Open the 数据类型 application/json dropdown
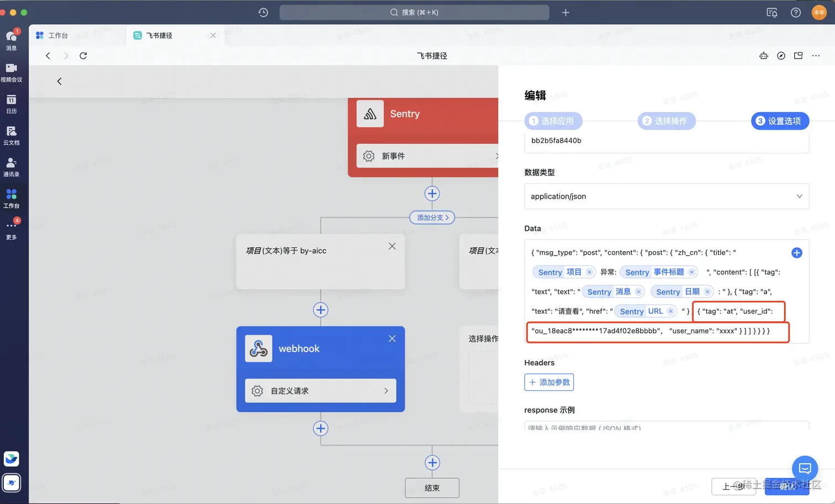This screenshot has height=504, width=835. pos(667,196)
